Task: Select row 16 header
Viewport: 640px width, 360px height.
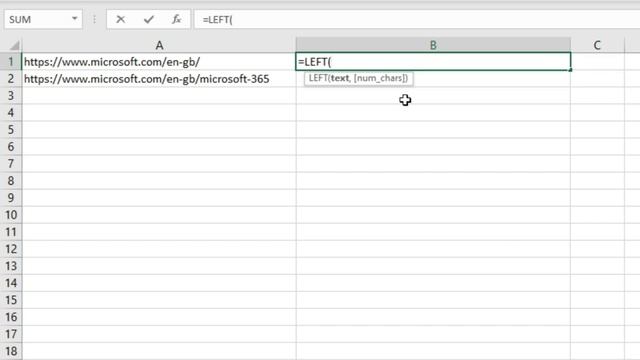Action: tap(11, 317)
